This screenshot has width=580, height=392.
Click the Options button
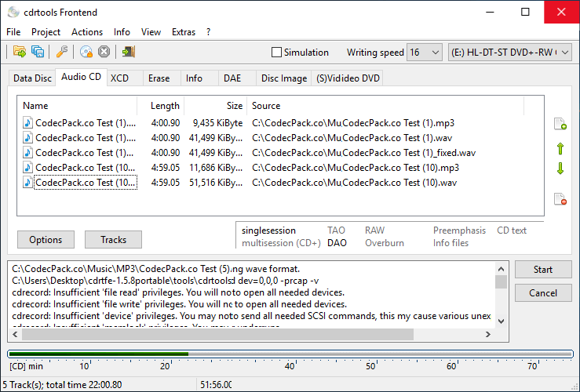pos(46,240)
